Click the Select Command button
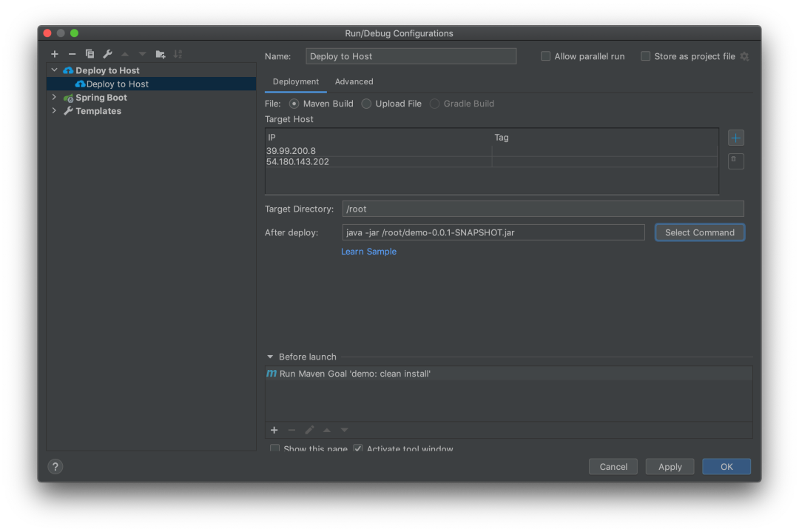 [x=699, y=232]
